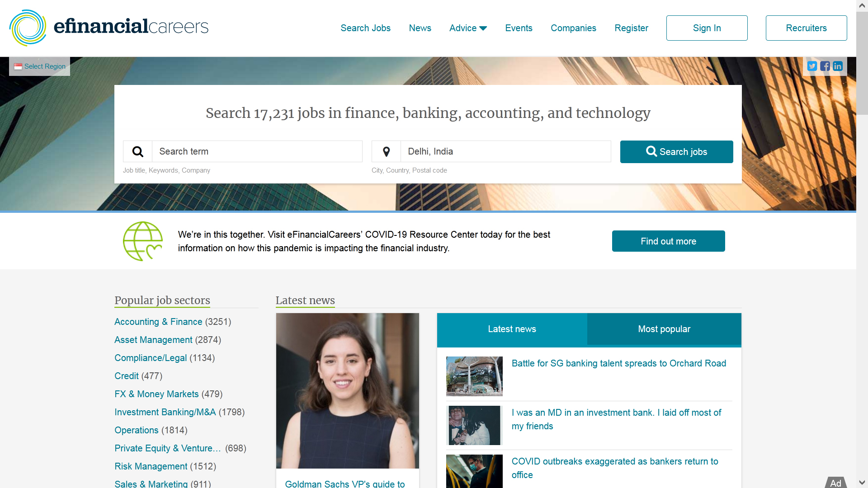This screenshot has width=868, height=488.
Task: Open COVID outbreaks exaggerated article
Action: pyautogui.click(x=615, y=468)
